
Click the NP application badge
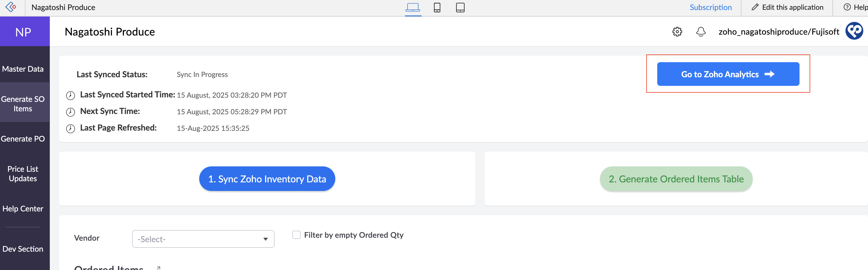(x=23, y=32)
